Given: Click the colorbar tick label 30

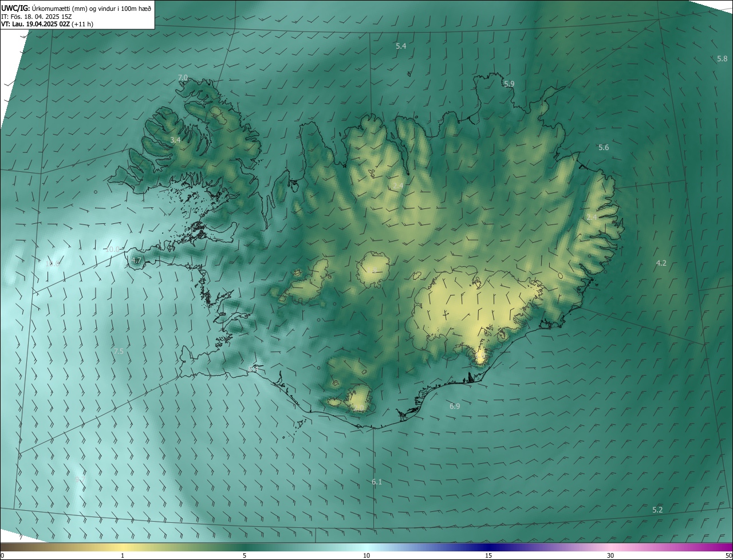Looking at the screenshot, I should pyautogui.click(x=610, y=556).
